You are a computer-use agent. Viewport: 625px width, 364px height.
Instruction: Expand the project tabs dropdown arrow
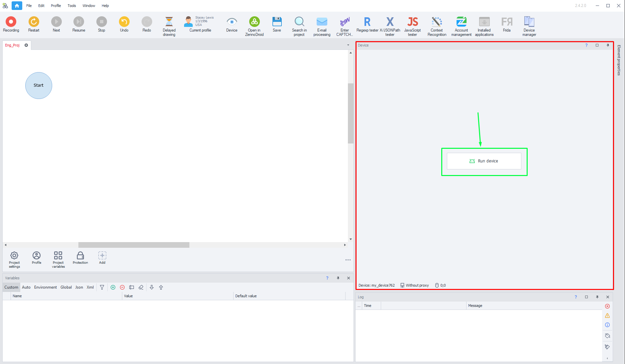(348, 45)
